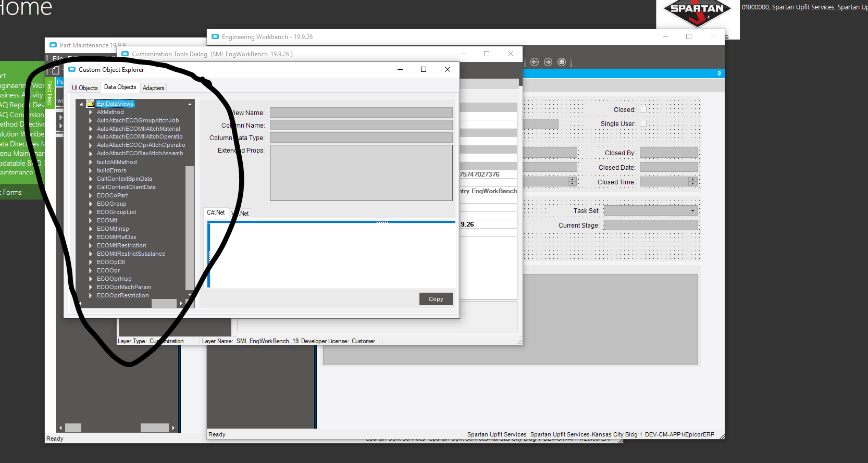Image resolution: width=868 pixels, height=463 pixels.
Task: Open the File menu in Part Maintenance
Action: coord(57,58)
